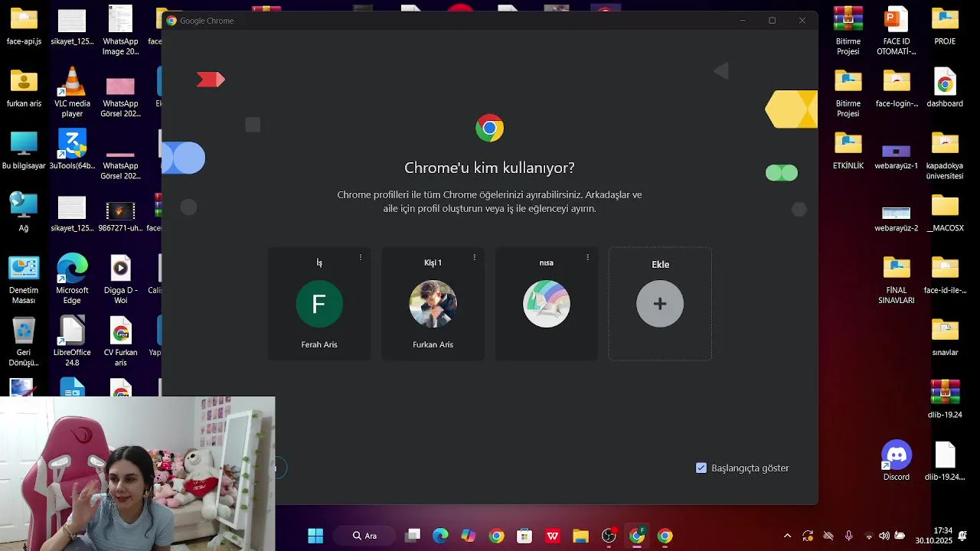The image size is (980, 551).
Task: Open Copilot from the taskbar
Action: coord(469,536)
